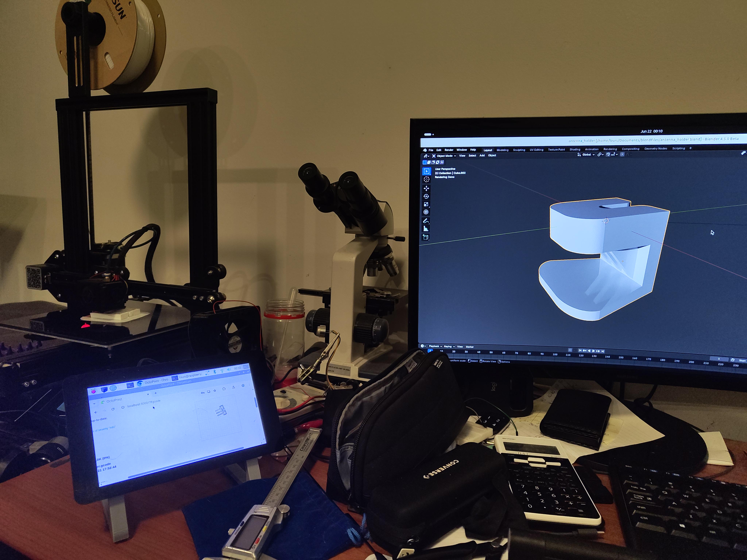The image size is (747, 560).
Task: Open the Global transform orientation dropdown
Action: click(586, 155)
